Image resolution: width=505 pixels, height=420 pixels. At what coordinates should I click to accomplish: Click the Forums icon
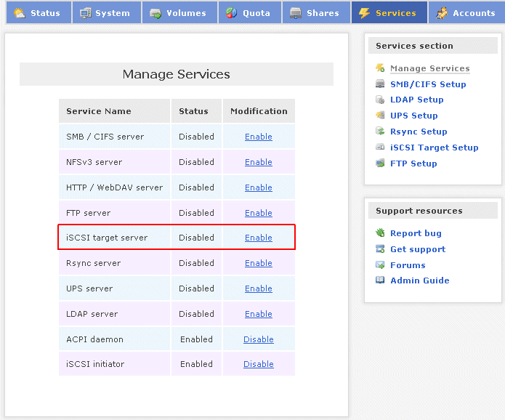coord(380,265)
